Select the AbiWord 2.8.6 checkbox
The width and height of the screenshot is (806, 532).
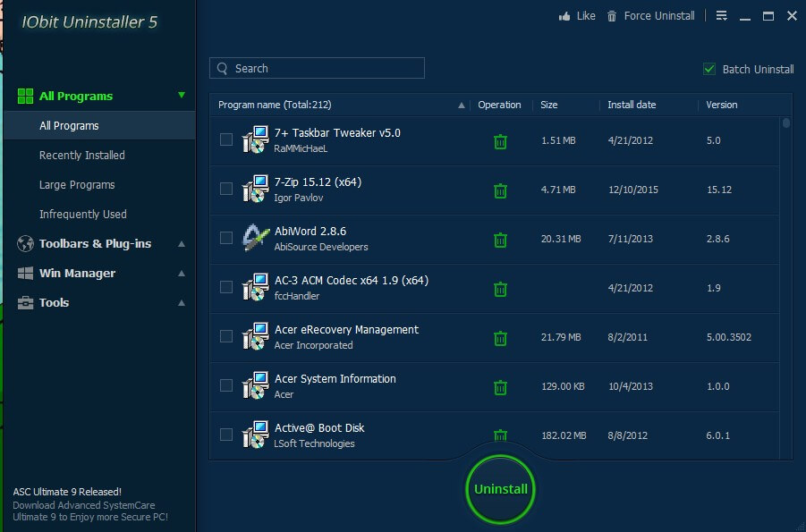tap(226, 238)
